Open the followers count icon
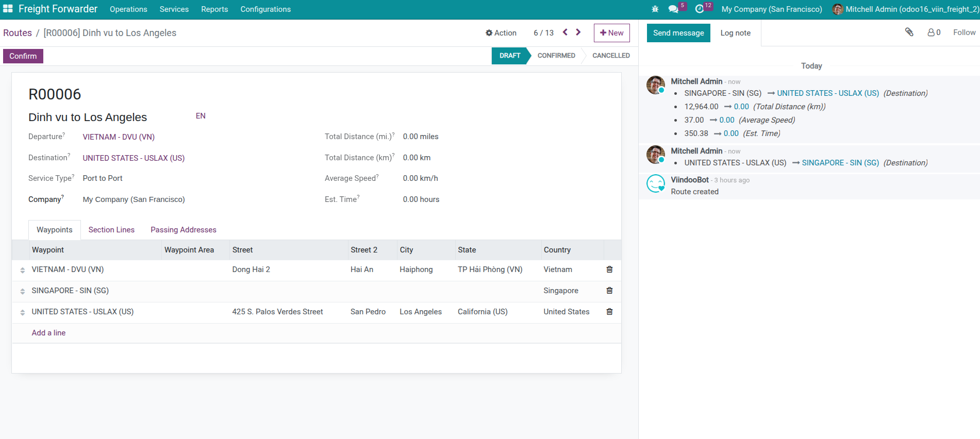Screen dimensions: 980x439 coord(934,32)
